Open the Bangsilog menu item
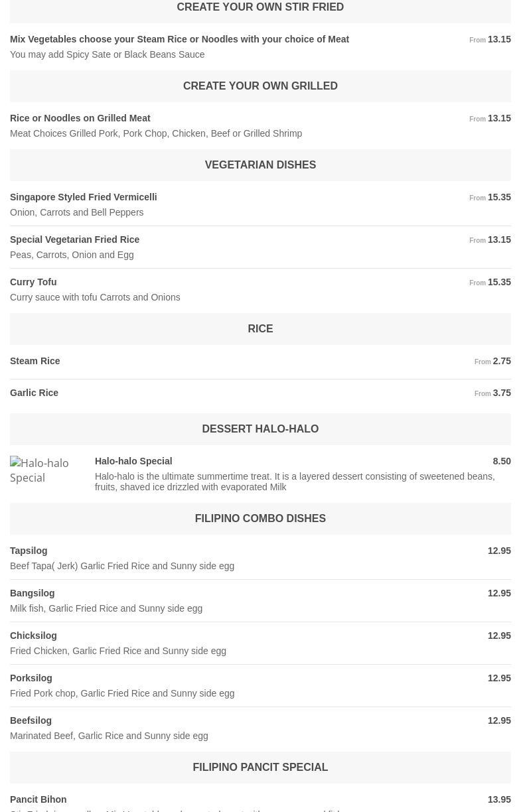 click(x=33, y=593)
